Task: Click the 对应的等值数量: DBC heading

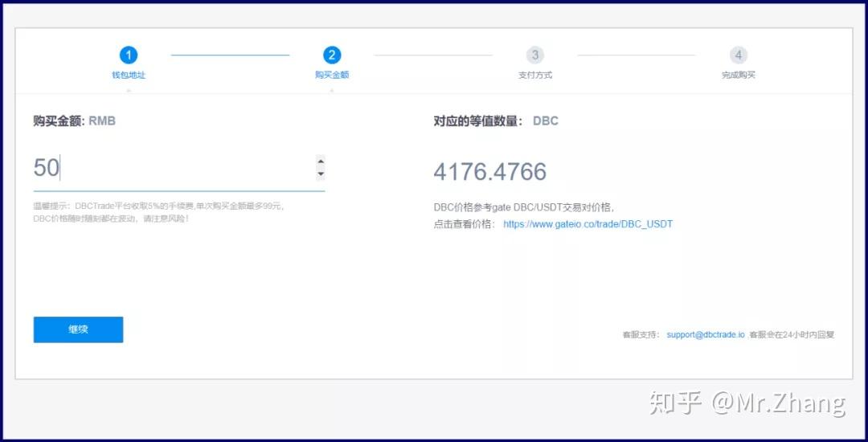Action: [496, 121]
